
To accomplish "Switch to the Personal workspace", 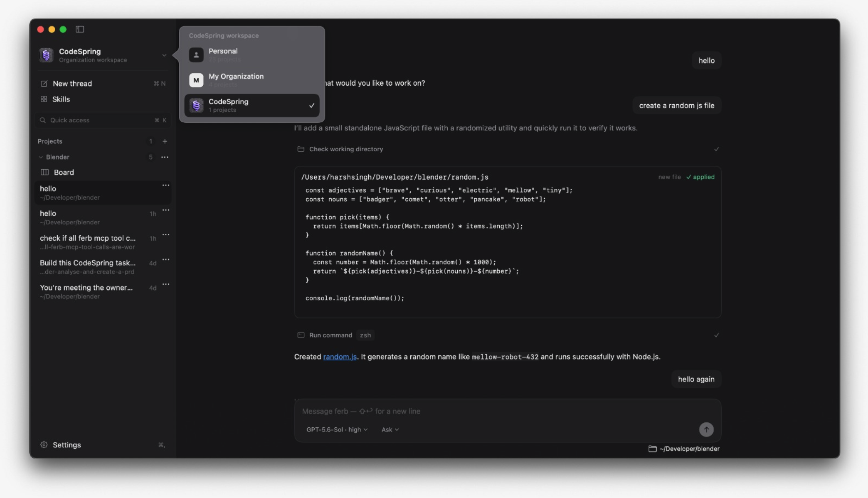I will pyautogui.click(x=252, y=55).
